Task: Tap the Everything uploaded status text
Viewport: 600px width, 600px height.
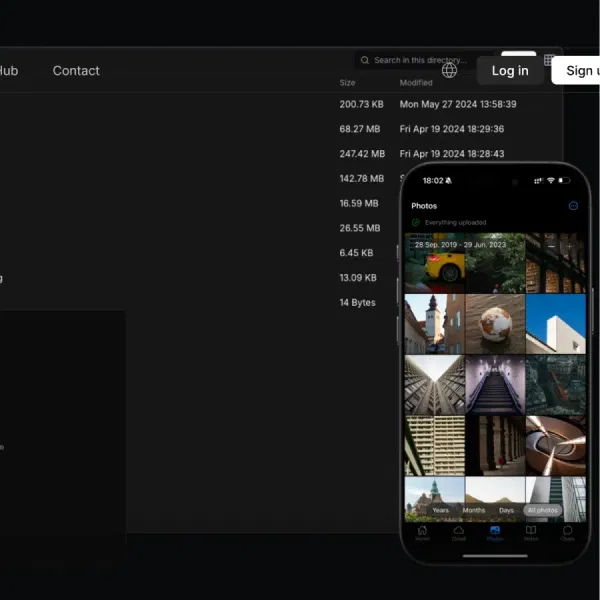Action: [x=455, y=222]
